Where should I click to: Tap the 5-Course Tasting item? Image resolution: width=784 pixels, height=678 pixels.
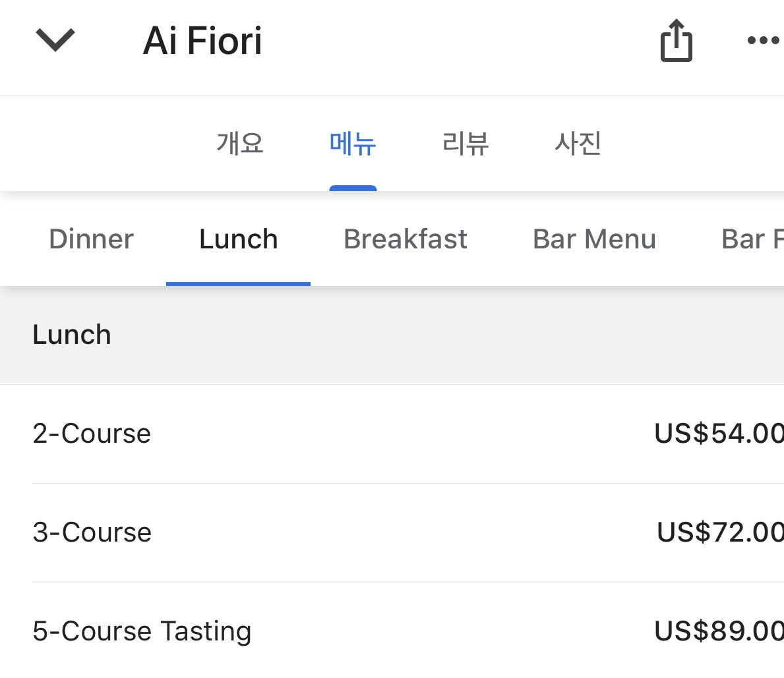142,631
